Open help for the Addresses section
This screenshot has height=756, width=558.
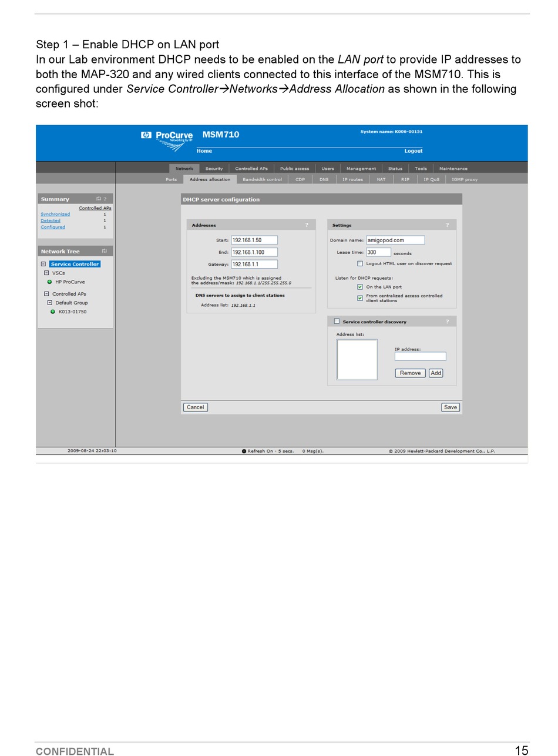[x=306, y=225]
